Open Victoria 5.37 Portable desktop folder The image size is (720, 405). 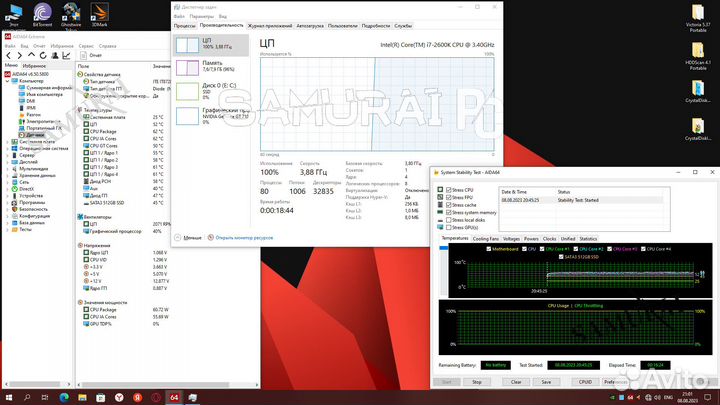[x=698, y=18]
